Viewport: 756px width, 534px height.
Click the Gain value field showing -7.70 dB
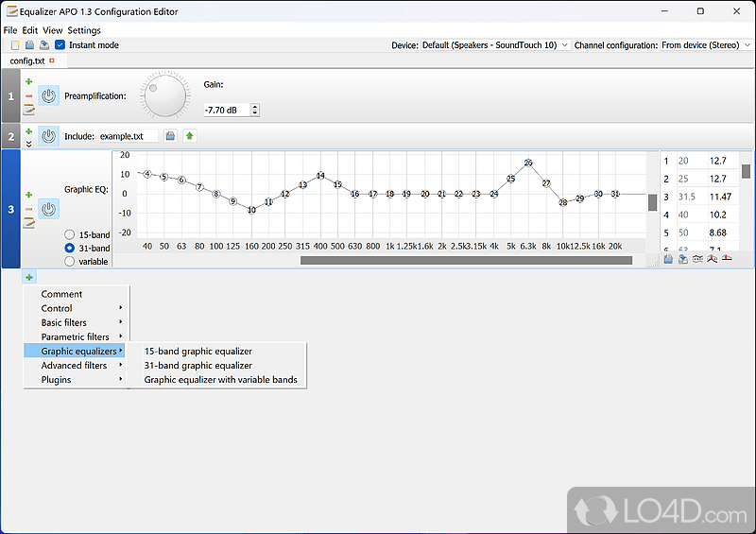click(x=227, y=110)
